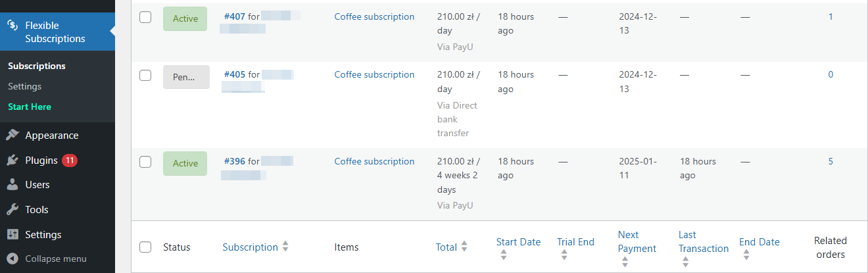Open Appearance via its paintbrush icon
868x273 pixels.
[x=12, y=136]
